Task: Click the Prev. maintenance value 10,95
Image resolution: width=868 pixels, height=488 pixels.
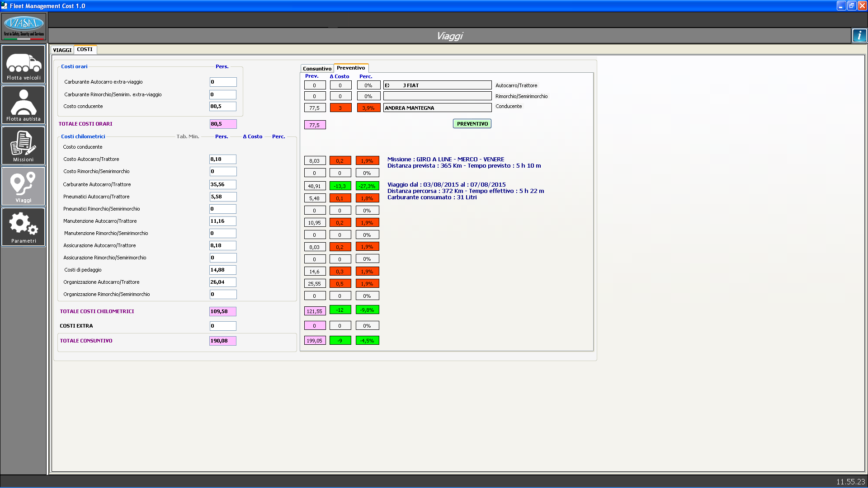Action: pos(315,222)
